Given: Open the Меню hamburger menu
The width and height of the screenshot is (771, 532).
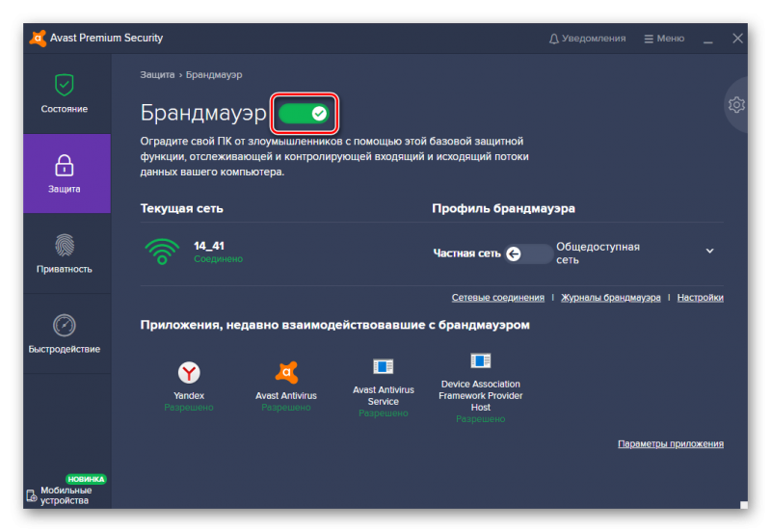Looking at the screenshot, I should point(664,39).
